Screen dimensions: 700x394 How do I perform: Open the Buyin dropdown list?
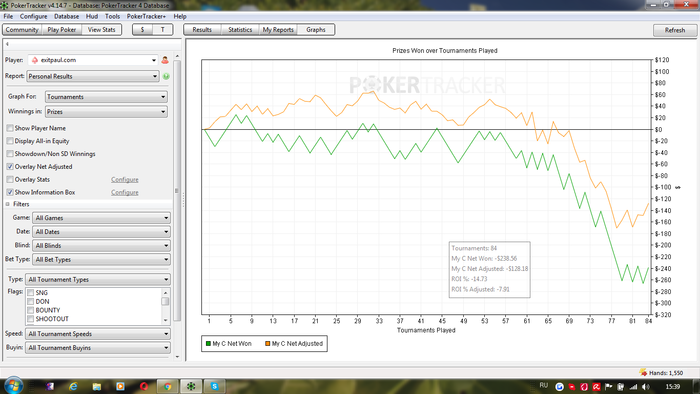(x=98, y=348)
